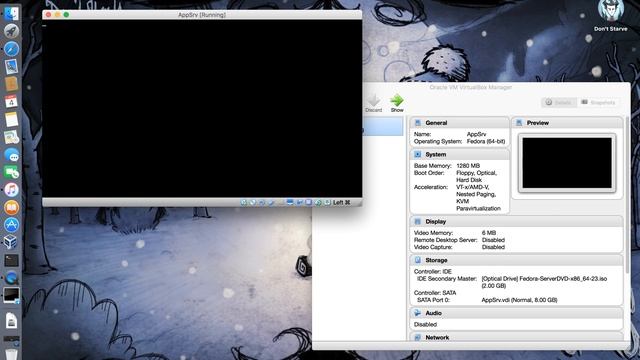Open QuickTime Player in the Dock

[11, 278]
